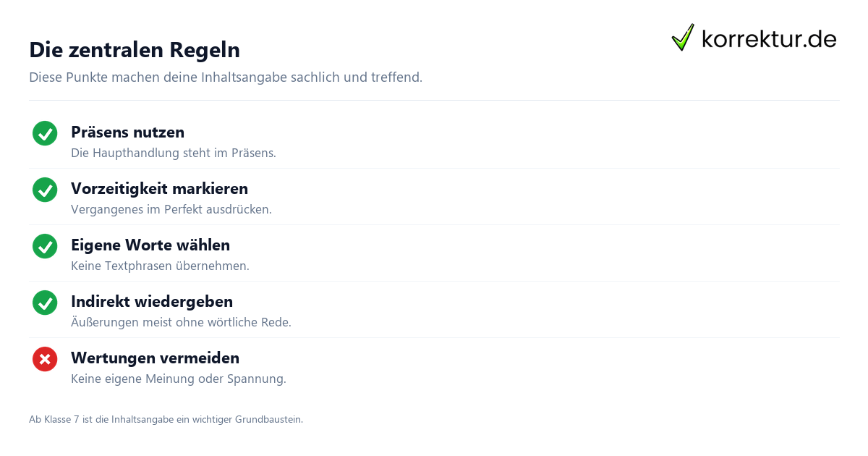Click the green check icon beside Präsens nutzen
This screenshot has width=868, height=456.
pos(45,133)
